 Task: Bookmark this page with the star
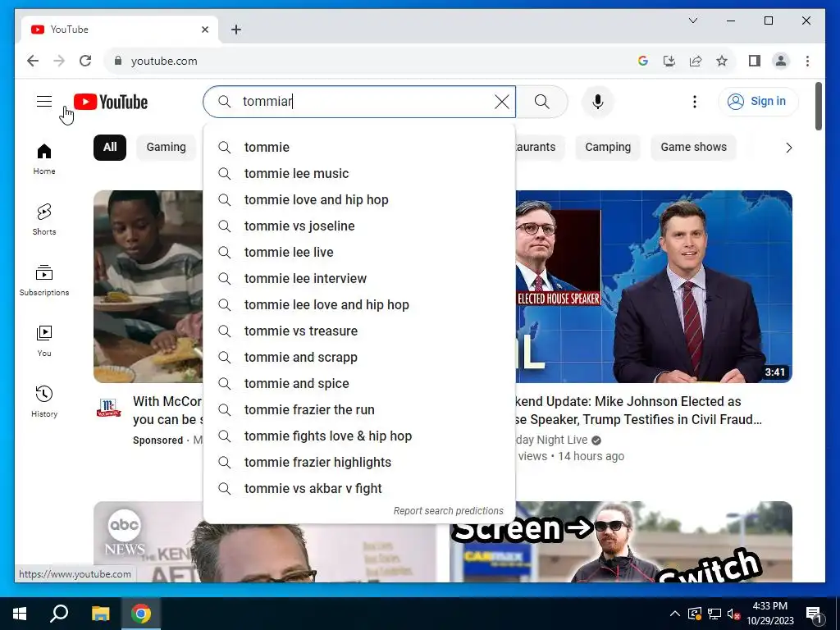coord(722,61)
